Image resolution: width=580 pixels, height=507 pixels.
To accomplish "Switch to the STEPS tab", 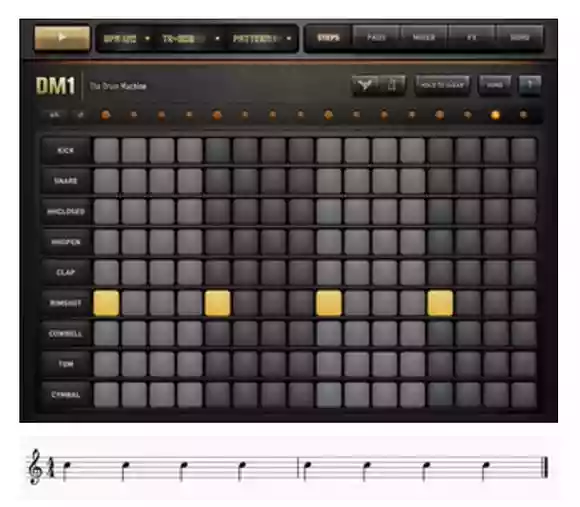I will (x=328, y=38).
